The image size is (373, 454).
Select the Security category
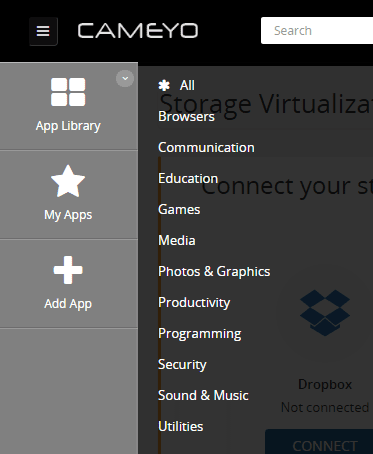[182, 364]
